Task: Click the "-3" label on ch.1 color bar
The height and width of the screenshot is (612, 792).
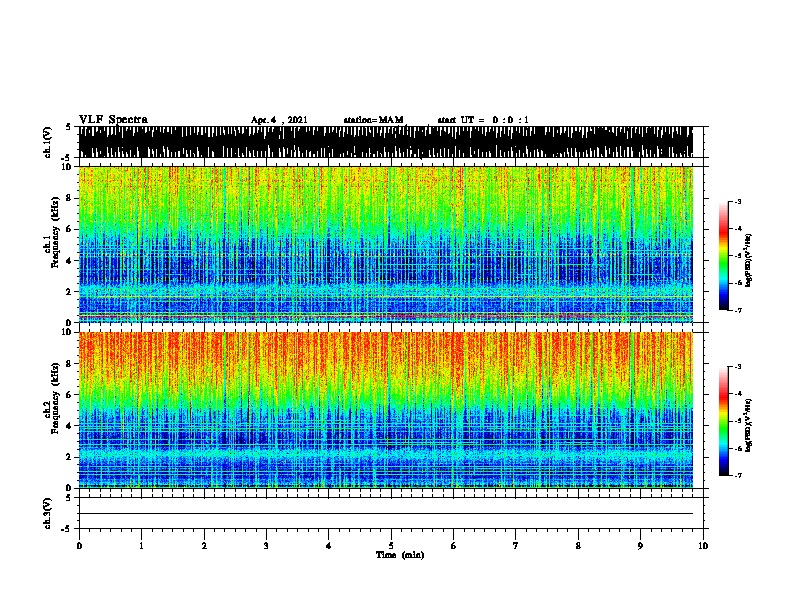Action: [x=738, y=201]
